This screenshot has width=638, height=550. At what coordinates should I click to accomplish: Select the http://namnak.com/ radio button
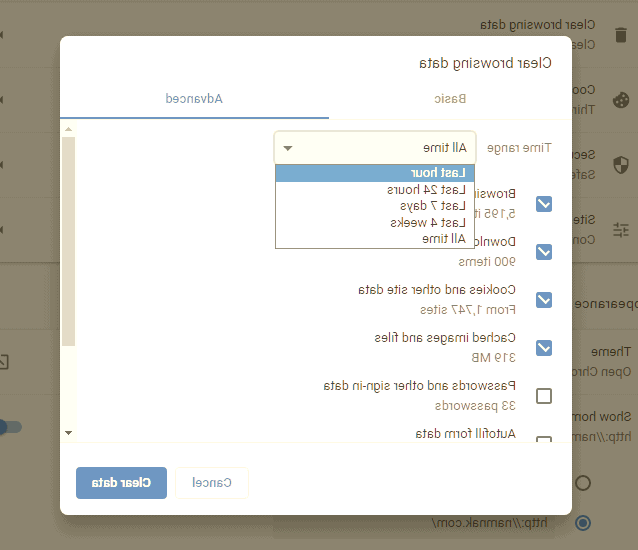click(583, 522)
